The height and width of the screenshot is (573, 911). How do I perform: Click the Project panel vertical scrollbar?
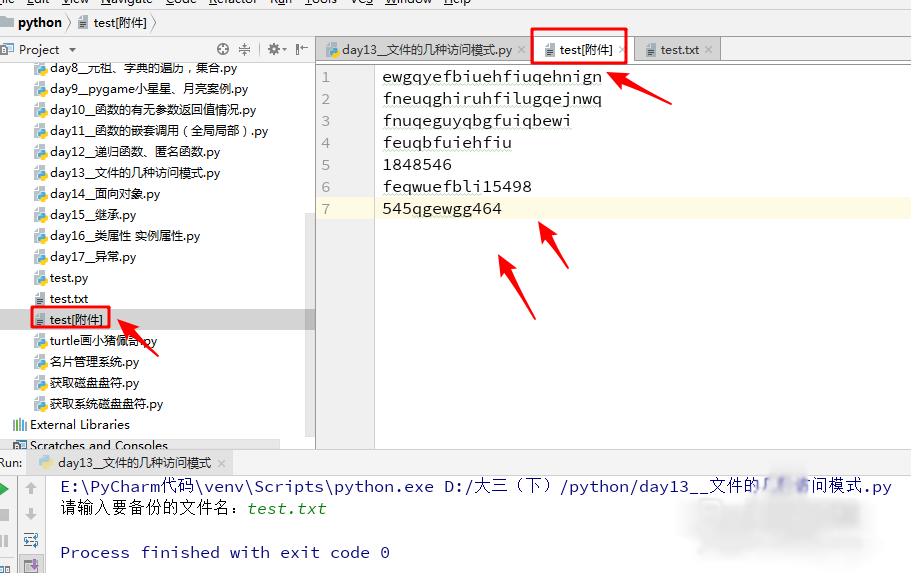pyautogui.click(x=310, y=325)
